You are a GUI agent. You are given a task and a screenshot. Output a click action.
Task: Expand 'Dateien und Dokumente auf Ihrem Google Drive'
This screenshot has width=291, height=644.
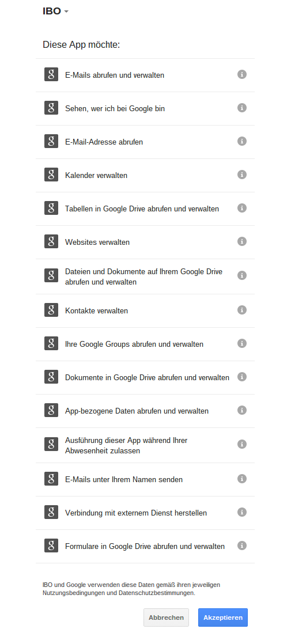(x=145, y=276)
